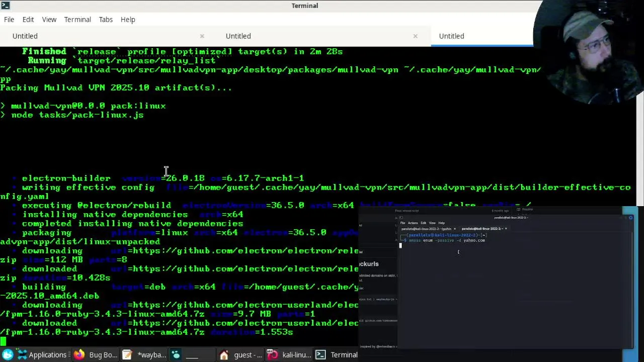The width and height of the screenshot is (644, 362).
Task: Switch to the Terminal taskbar button
Action: (x=337, y=354)
